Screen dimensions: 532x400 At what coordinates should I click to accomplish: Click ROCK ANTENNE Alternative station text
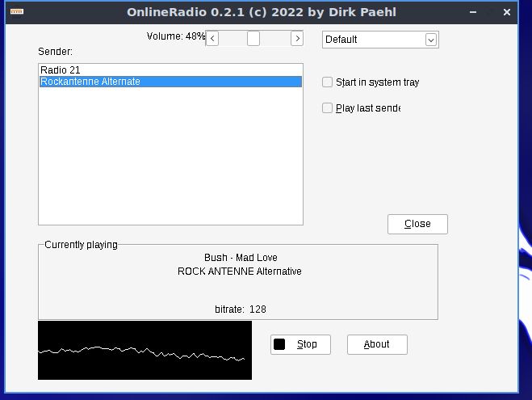click(x=240, y=272)
